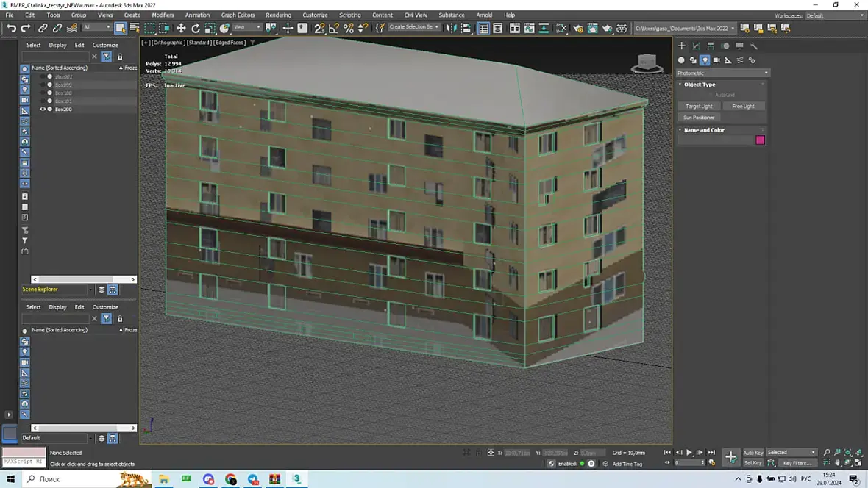This screenshot has width=868, height=488.
Task: Click the Sun Positioner button
Action: [x=699, y=118]
